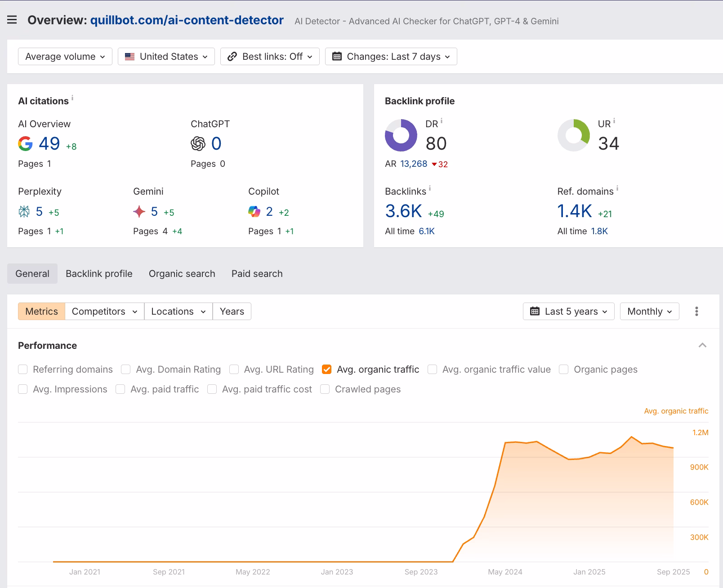Uncheck the Avg. organic traffic checkbox
Image resolution: width=723 pixels, height=588 pixels.
tap(327, 370)
